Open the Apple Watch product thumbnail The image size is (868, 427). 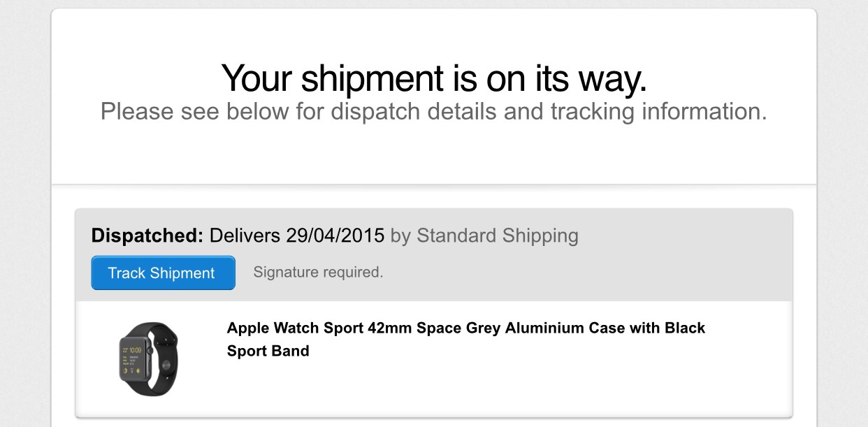pyautogui.click(x=149, y=359)
